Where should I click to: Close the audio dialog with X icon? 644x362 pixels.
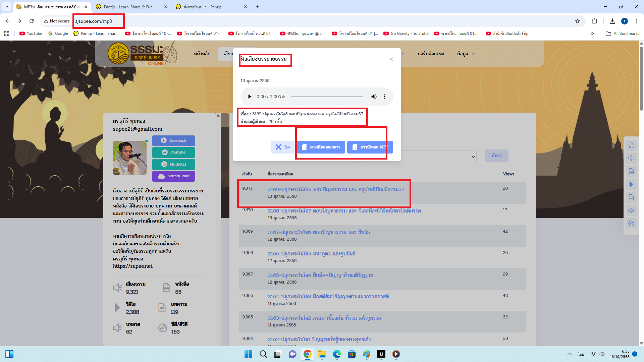pyautogui.click(x=391, y=59)
